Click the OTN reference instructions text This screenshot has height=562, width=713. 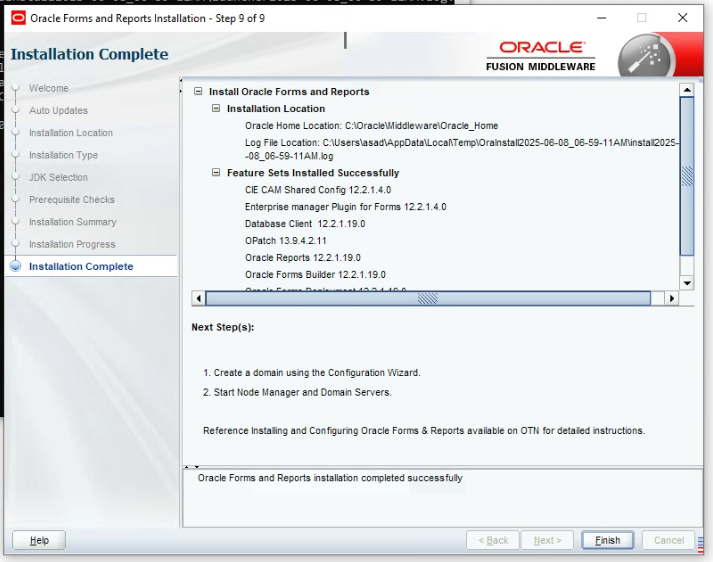(x=424, y=431)
